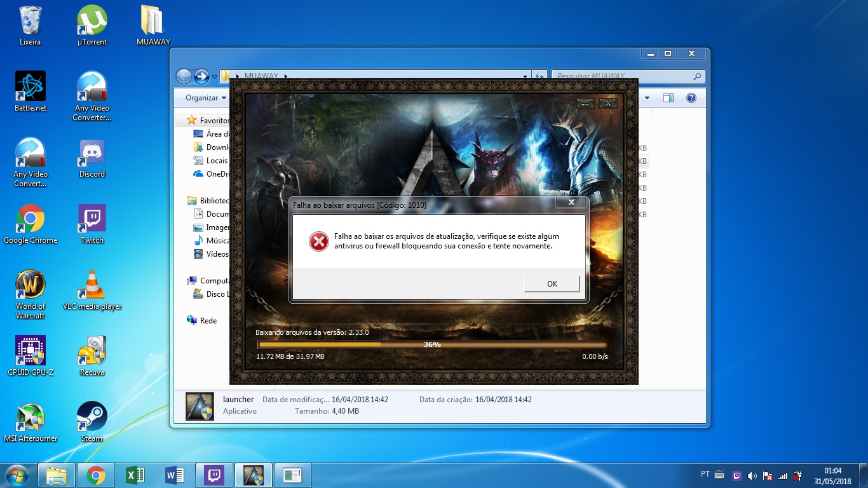Open the Steam desktop shortcut
This screenshot has height=488, width=868.
tap(92, 422)
